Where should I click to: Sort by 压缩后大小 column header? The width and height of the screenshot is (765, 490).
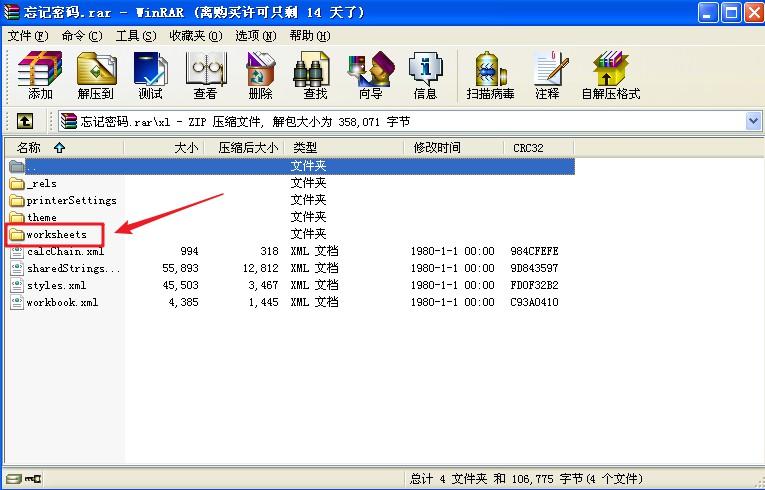[244, 147]
